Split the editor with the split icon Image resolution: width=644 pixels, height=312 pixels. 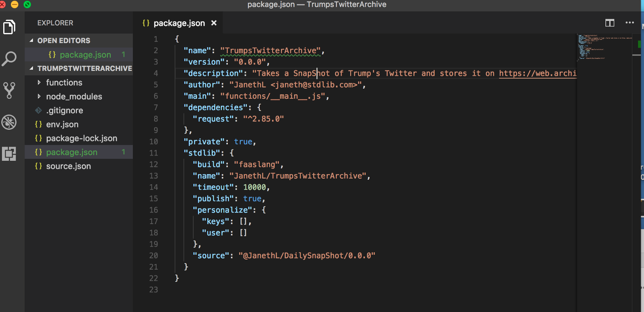[610, 23]
